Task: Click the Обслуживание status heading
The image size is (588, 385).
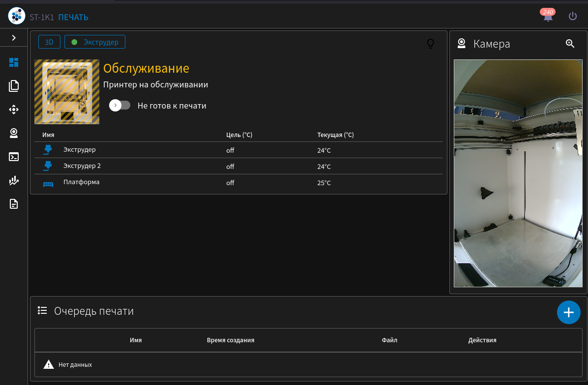Action: pos(146,68)
